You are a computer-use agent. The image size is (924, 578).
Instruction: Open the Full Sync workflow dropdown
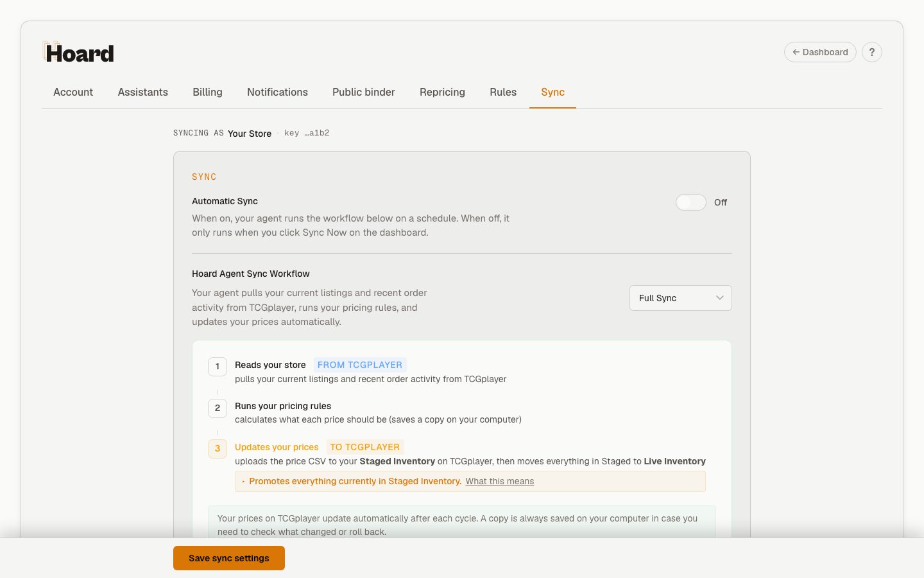[681, 298]
